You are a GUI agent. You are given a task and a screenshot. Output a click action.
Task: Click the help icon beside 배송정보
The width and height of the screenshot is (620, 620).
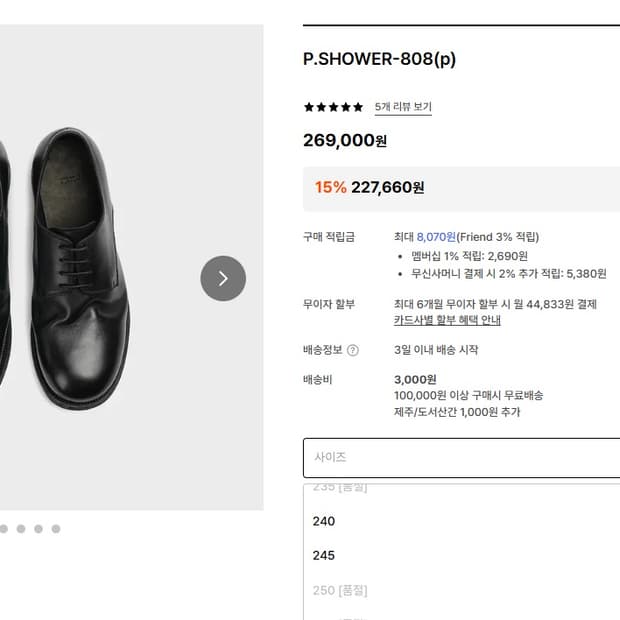[x=352, y=350]
